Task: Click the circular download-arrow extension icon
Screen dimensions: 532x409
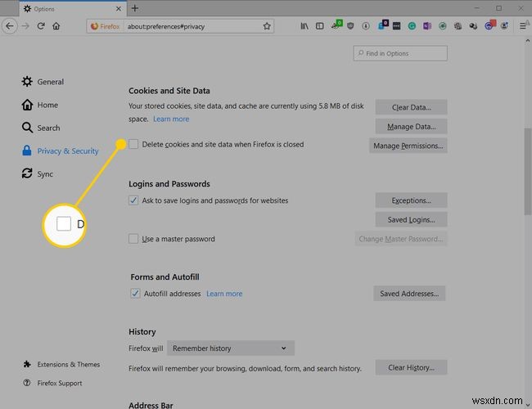Action: point(366,26)
